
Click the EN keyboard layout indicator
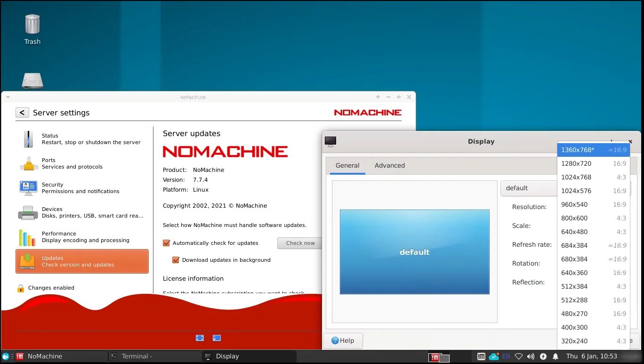[x=506, y=356]
